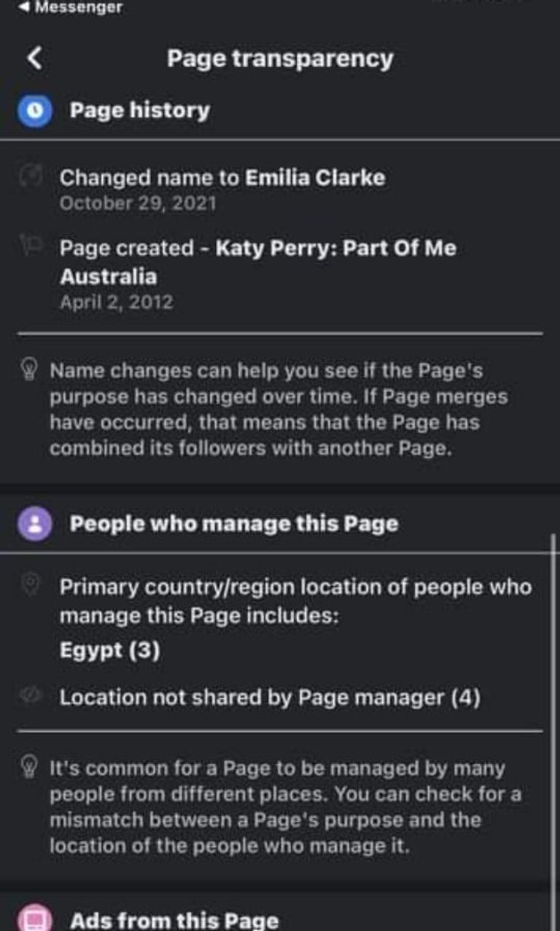
Task: Open the Page history section heading
Action: (139, 111)
